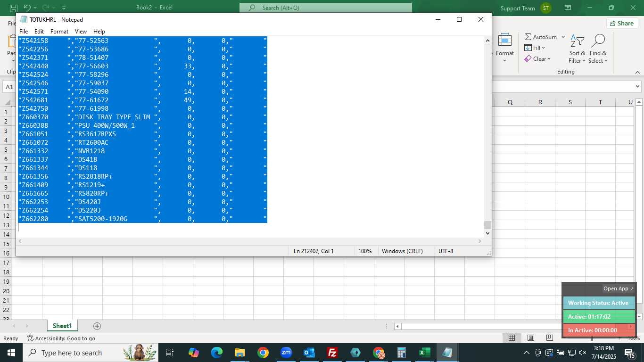
Task: Click line containing SAT5200-1920G
Action: (x=142, y=219)
